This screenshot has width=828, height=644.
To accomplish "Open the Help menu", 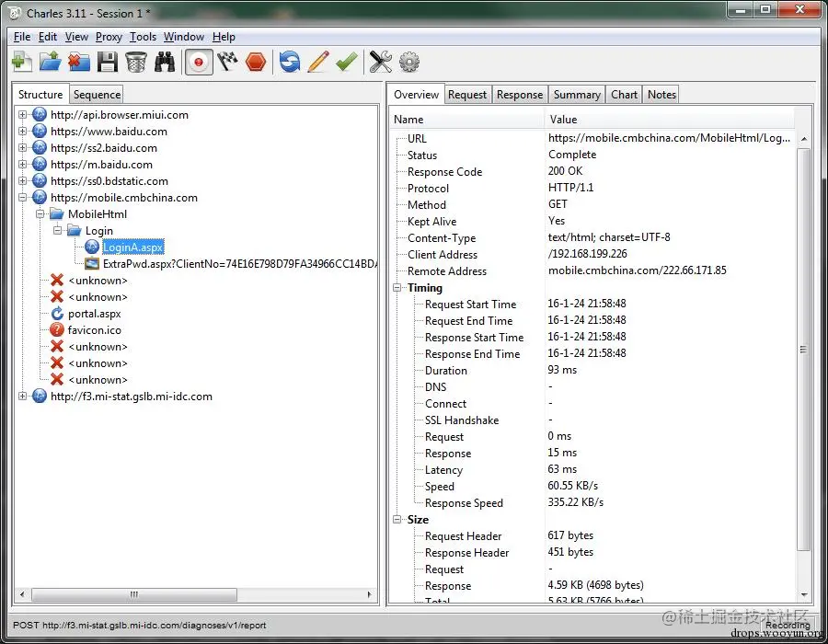I will coord(224,37).
